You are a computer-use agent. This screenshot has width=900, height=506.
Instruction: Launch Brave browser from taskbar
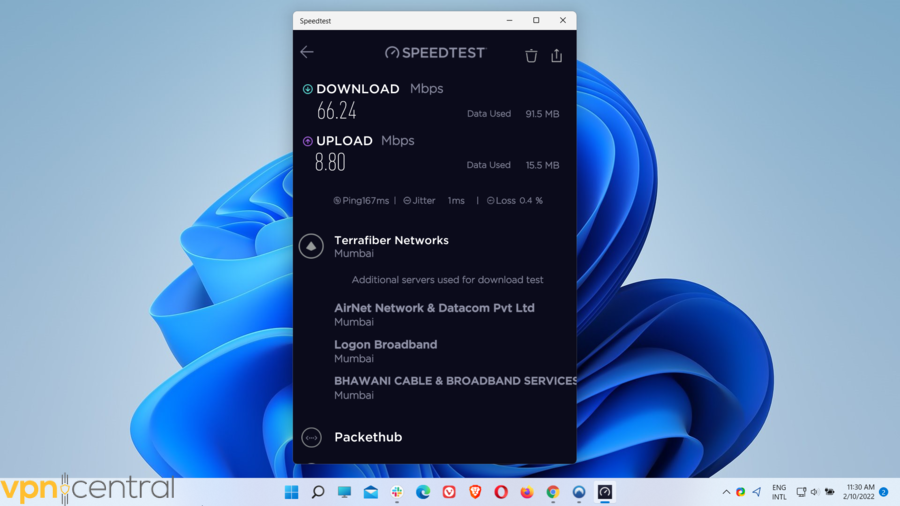pyautogui.click(x=475, y=492)
